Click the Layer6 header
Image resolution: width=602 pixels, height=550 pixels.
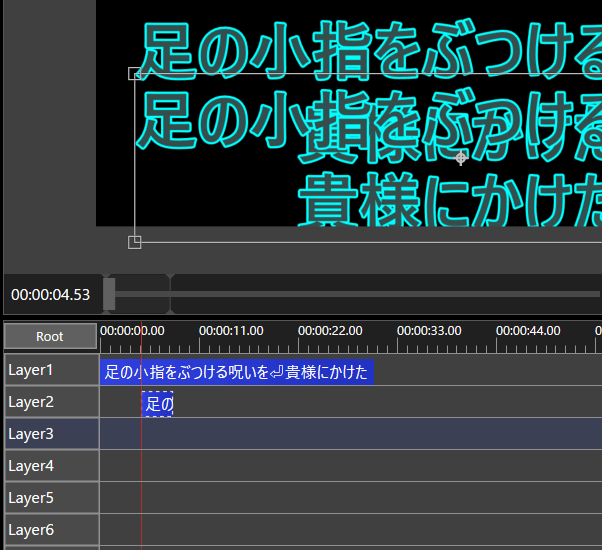[50, 530]
